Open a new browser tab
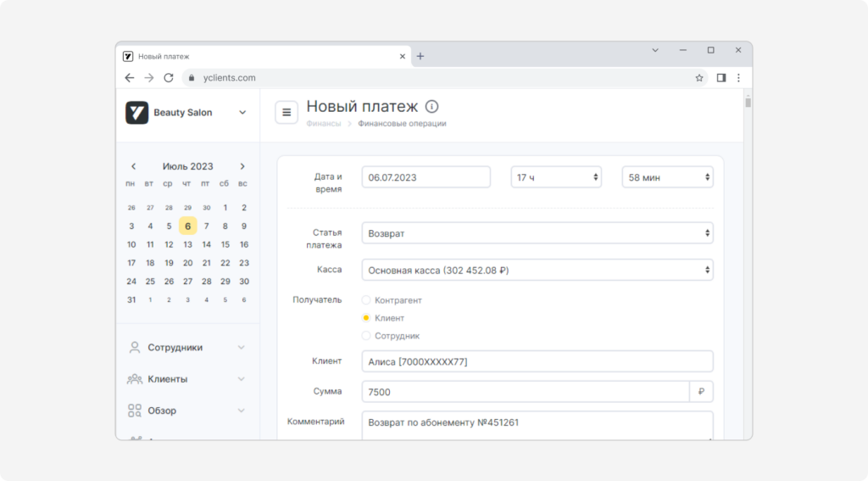The width and height of the screenshot is (868, 481). point(420,56)
